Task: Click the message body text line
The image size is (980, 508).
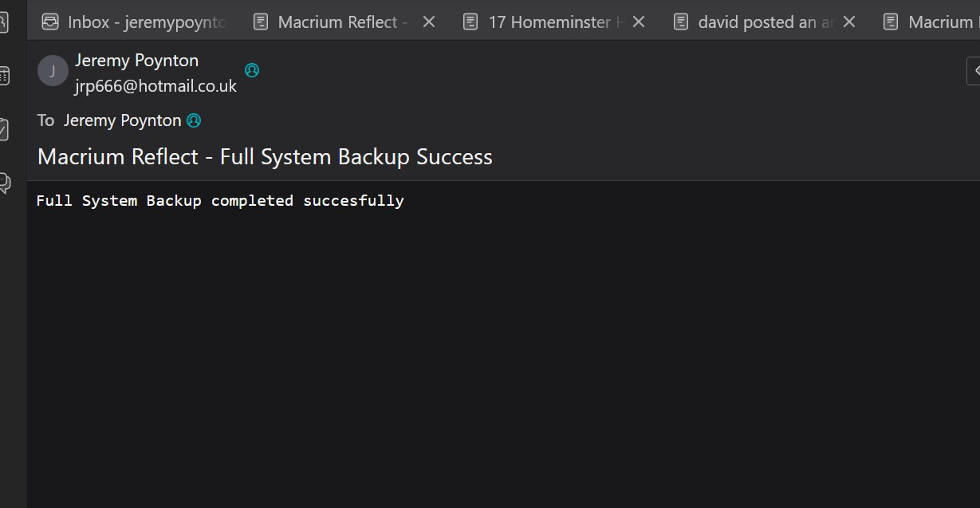Action: point(220,201)
